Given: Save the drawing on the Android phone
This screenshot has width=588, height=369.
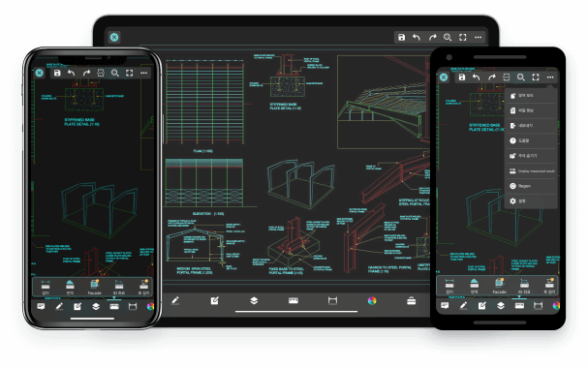Looking at the screenshot, I should coord(462,77).
